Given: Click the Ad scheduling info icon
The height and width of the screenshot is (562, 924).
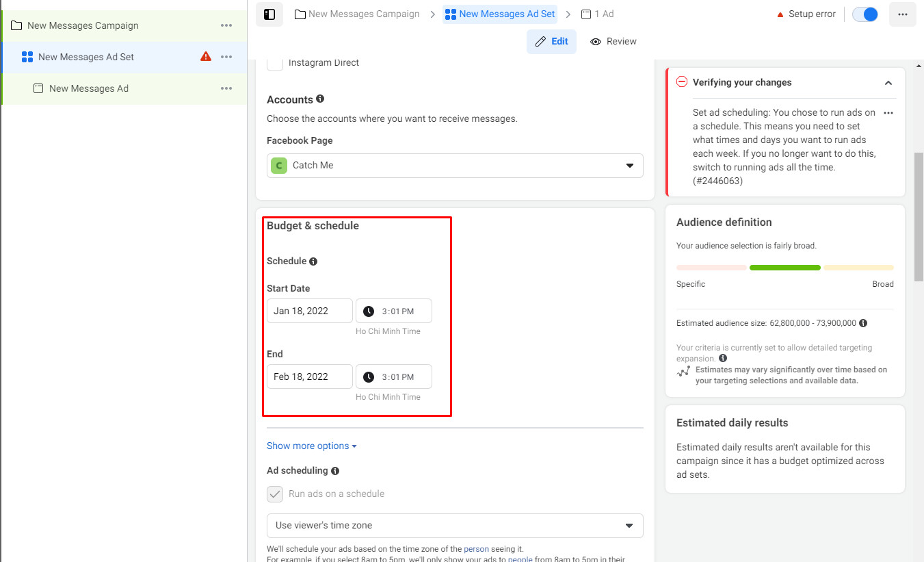Looking at the screenshot, I should pos(335,471).
